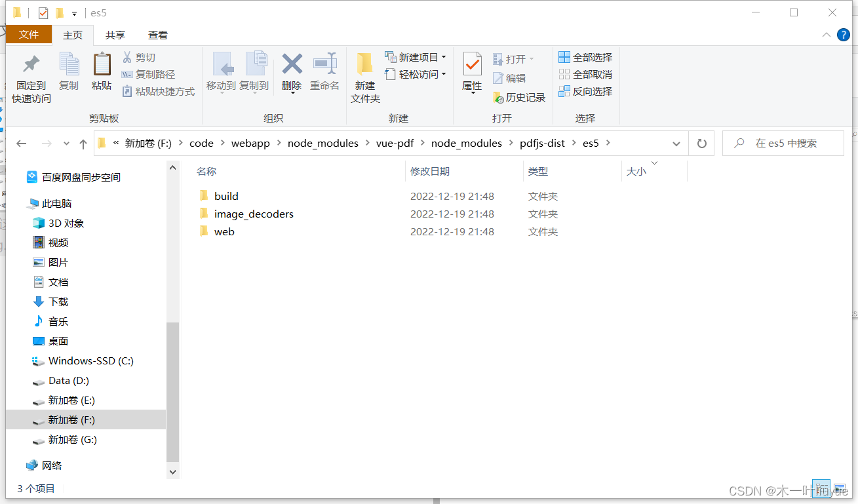Click Paste shortcut (粘贴快捷方式)
The width and height of the screenshot is (858, 504).
[159, 92]
